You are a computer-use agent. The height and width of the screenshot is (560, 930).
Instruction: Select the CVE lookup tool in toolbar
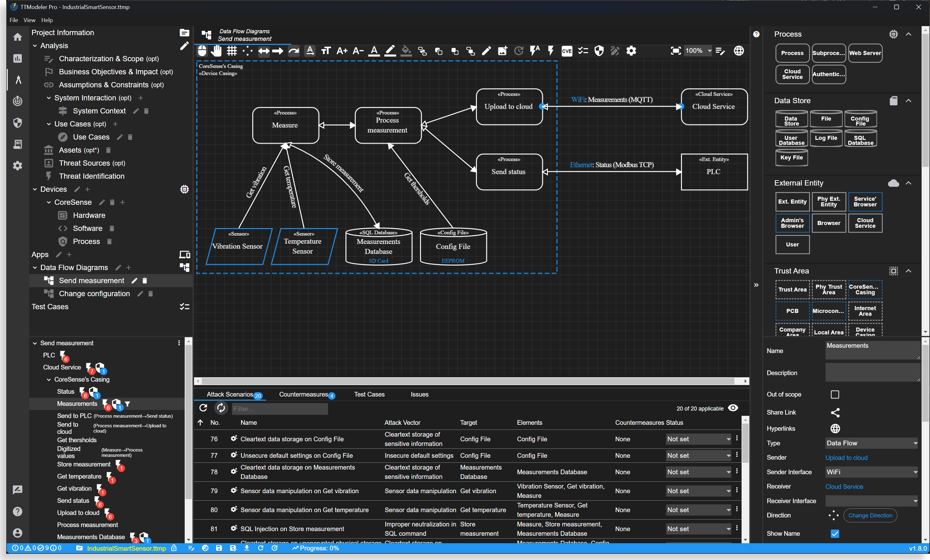pyautogui.click(x=567, y=51)
